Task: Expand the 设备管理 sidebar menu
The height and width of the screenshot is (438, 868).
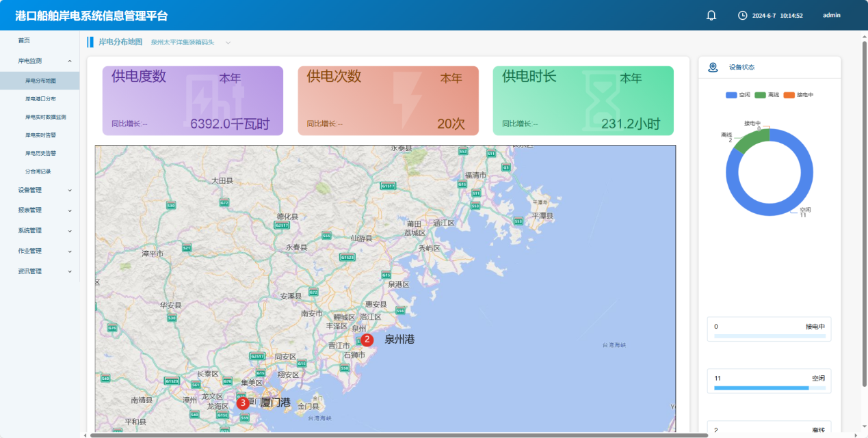Action: pos(44,190)
